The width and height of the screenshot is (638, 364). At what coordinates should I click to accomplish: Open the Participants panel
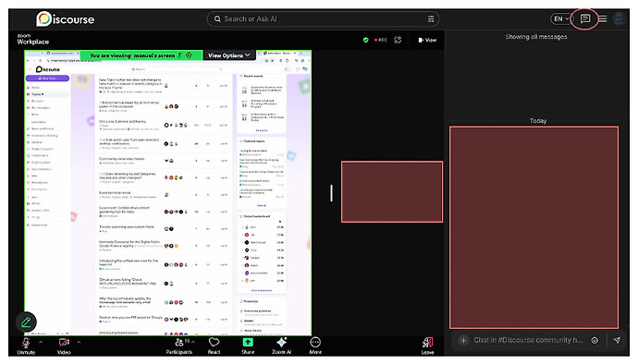[178, 346]
